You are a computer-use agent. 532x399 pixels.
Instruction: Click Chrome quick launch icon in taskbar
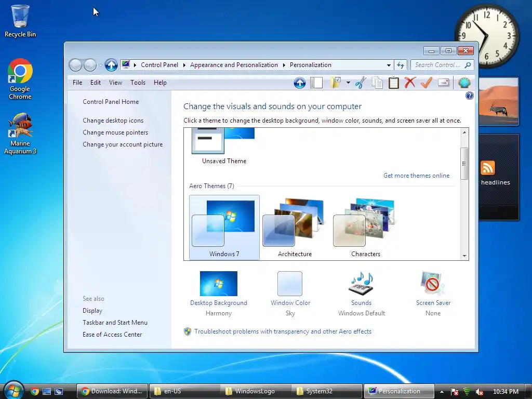(x=35, y=391)
